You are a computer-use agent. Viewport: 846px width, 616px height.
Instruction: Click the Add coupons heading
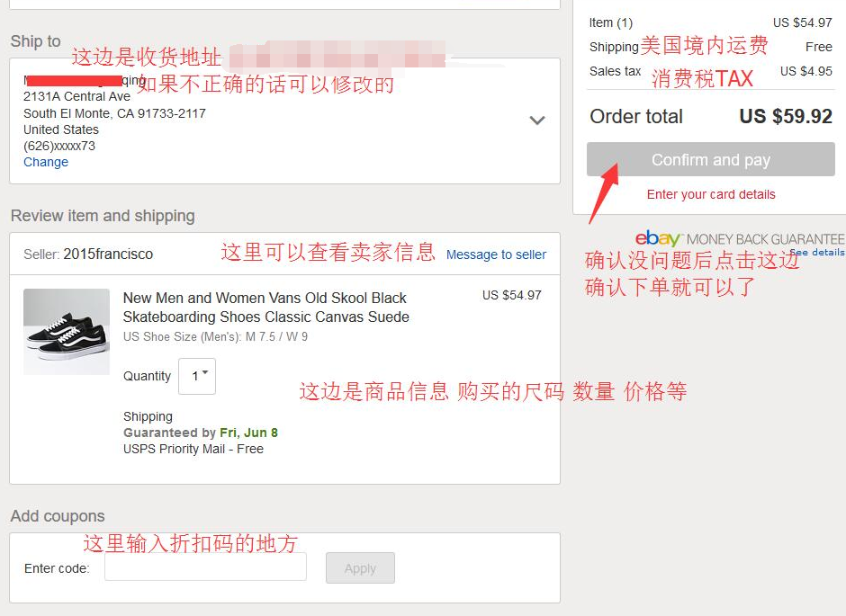pos(58,516)
